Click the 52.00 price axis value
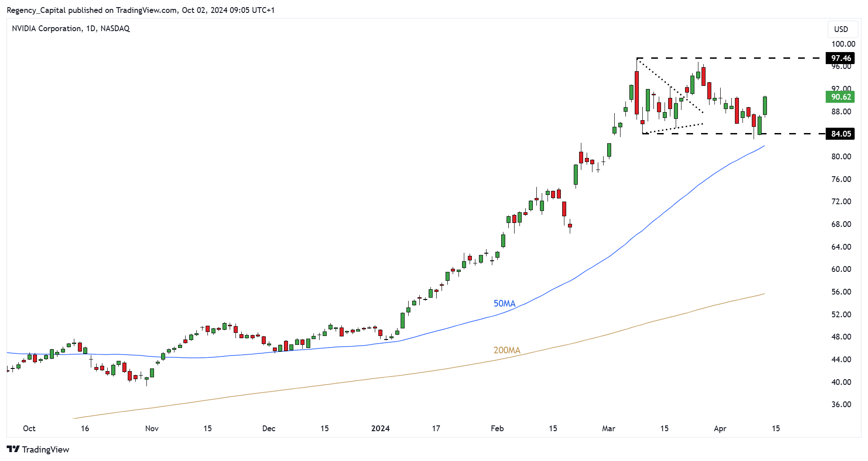The width and height of the screenshot is (868, 461). (x=841, y=315)
